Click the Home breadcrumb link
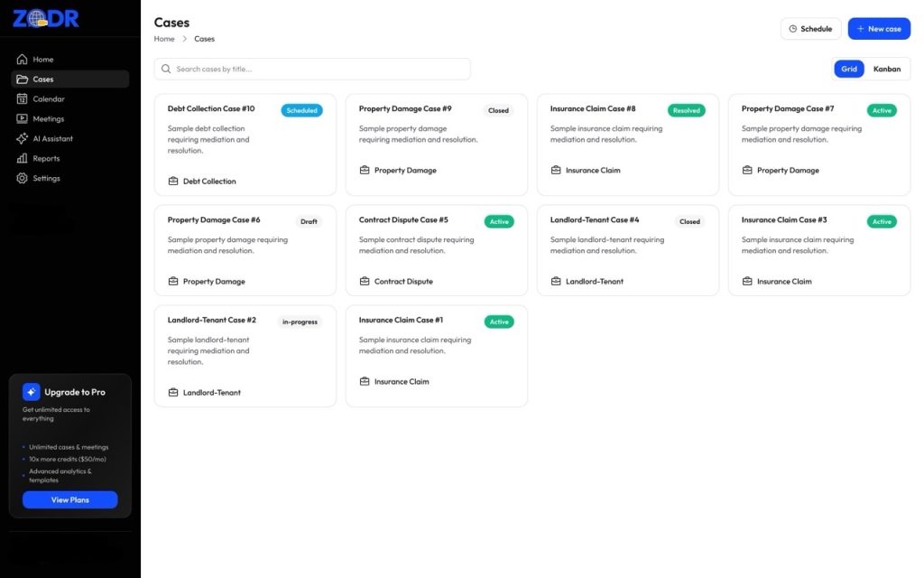Viewport: 924px width, 578px height. click(164, 39)
